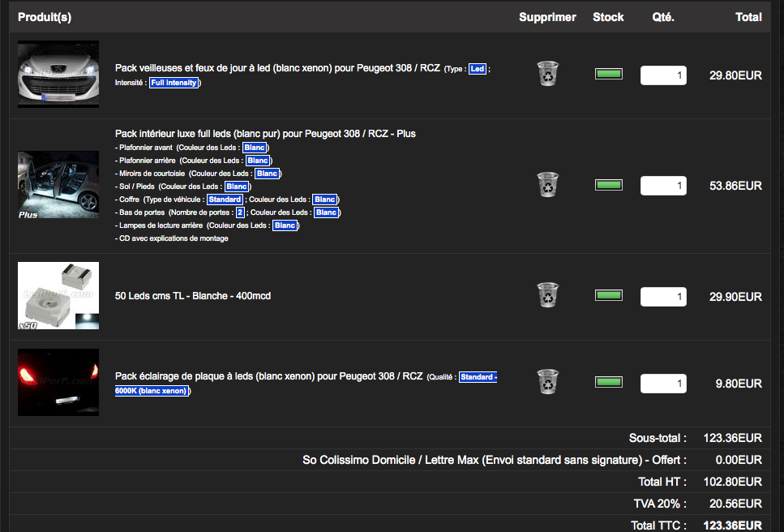Click the license plate lighting thumbnail

pyautogui.click(x=58, y=383)
